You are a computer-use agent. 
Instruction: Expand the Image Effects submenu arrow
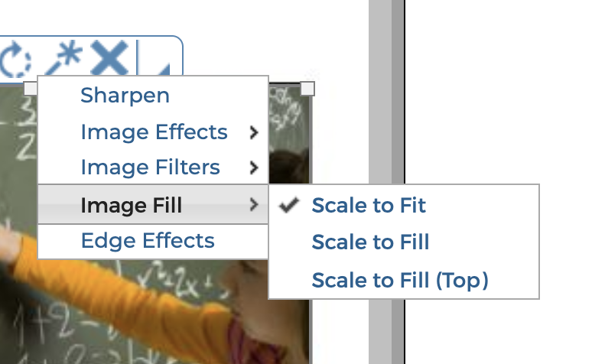click(x=254, y=132)
